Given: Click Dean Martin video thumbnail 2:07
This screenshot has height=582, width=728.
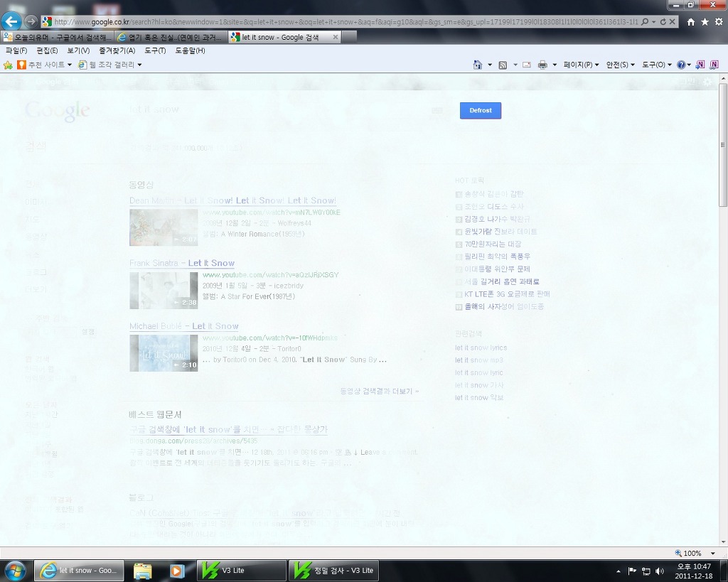Looking at the screenshot, I should point(164,227).
